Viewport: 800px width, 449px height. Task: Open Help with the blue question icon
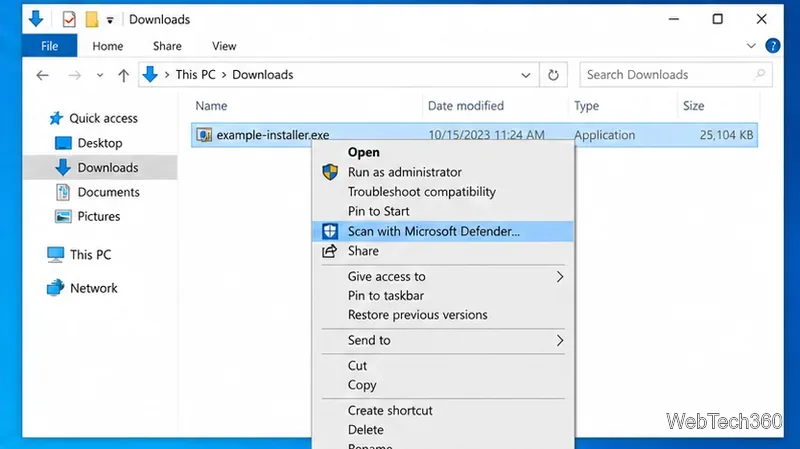772,46
